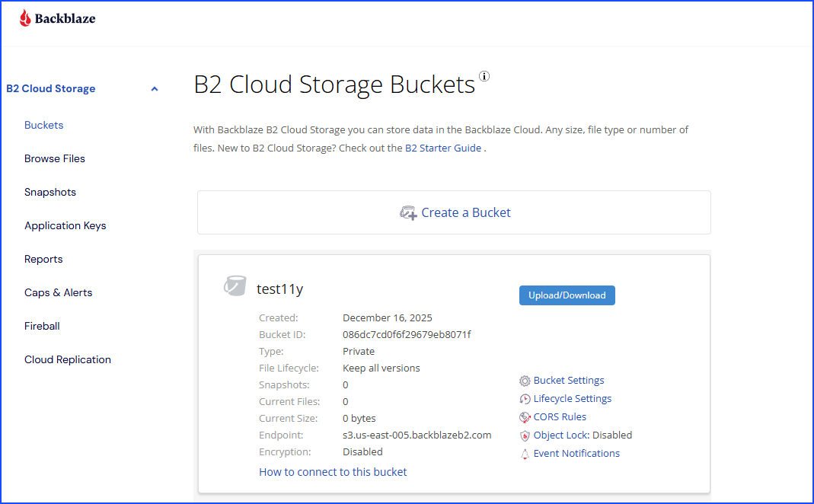Click the Bucket Settings gear icon
The image size is (814, 504).
click(x=525, y=381)
